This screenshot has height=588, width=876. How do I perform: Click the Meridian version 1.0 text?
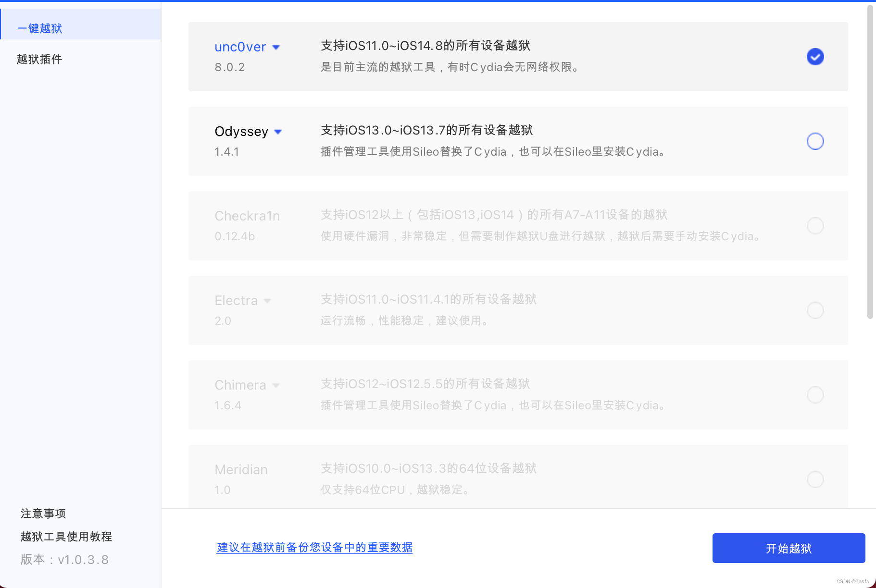(x=222, y=490)
